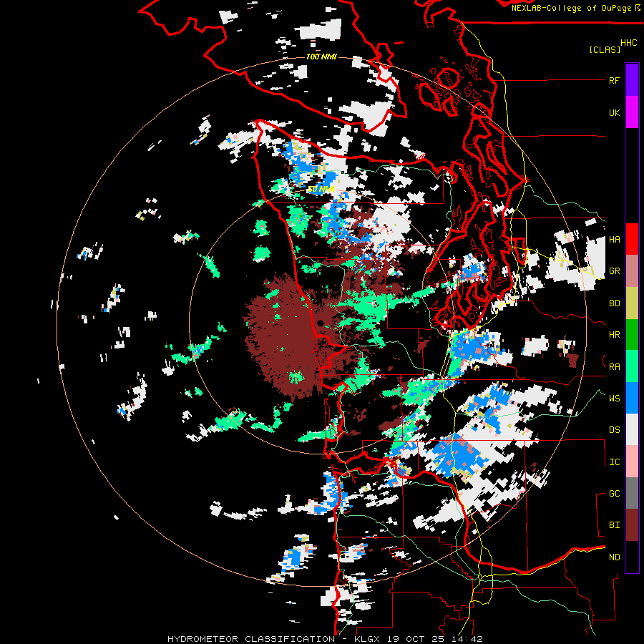644x644 pixels.
Task: Select the 'RA' legend label
Action: [x=614, y=367]
